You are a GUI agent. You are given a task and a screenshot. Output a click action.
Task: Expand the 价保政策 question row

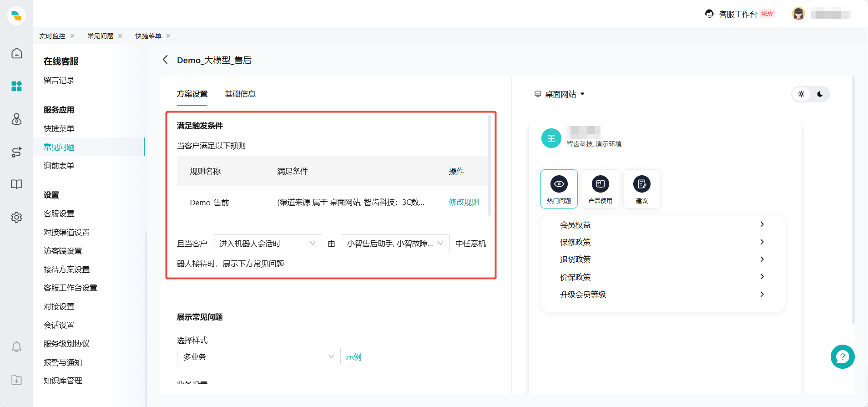[662, 277]
